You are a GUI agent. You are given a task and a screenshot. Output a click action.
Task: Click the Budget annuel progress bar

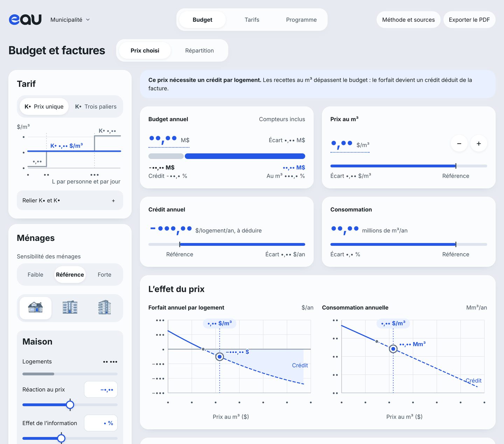[x=227, y=156]
